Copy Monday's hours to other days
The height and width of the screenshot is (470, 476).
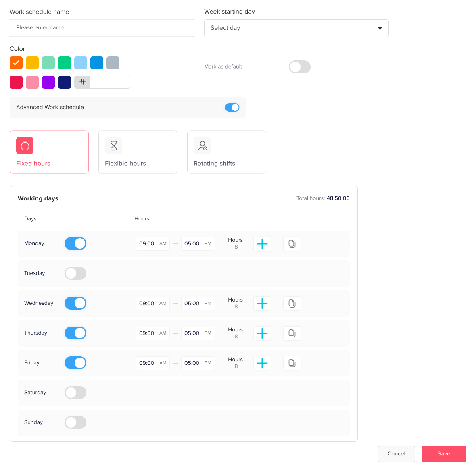point(292,244)
